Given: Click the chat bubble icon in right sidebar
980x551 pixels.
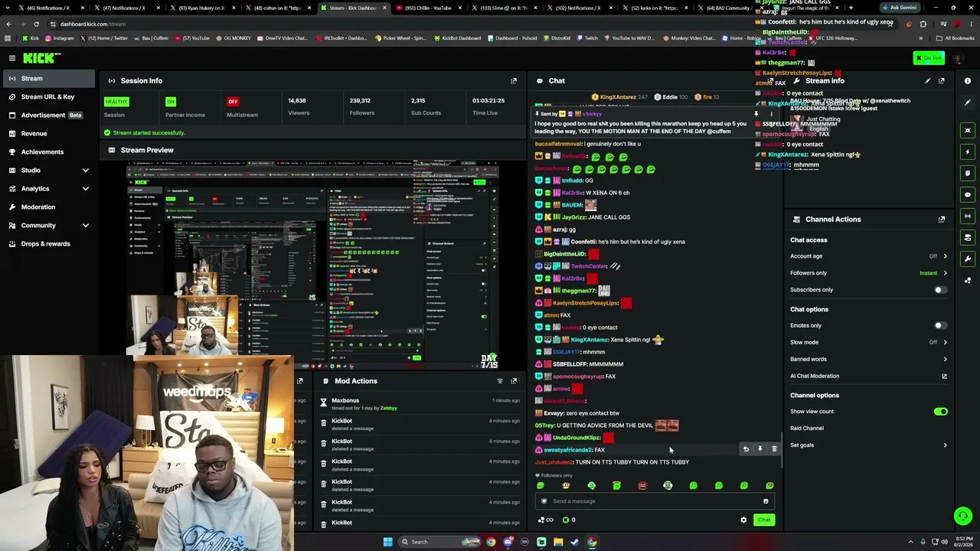Looking at the screenshot, I should coord(968,194).
